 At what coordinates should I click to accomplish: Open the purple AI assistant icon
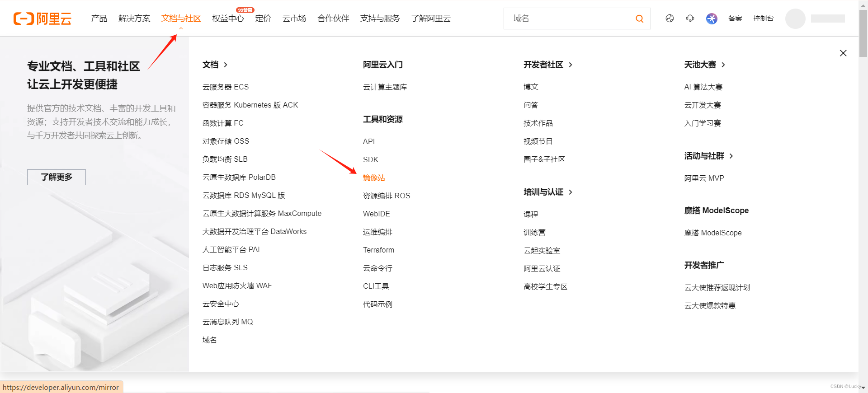(x=712, y=19)
